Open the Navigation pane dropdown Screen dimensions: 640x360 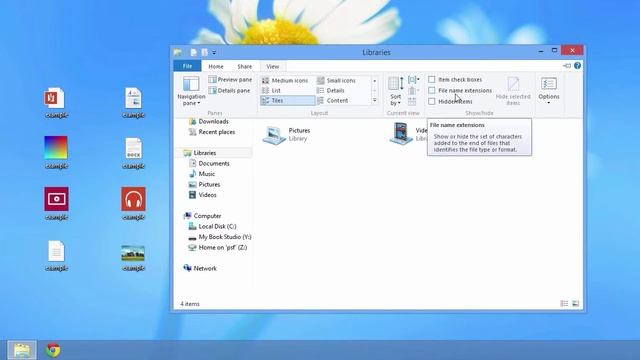[x=191, y=91]
